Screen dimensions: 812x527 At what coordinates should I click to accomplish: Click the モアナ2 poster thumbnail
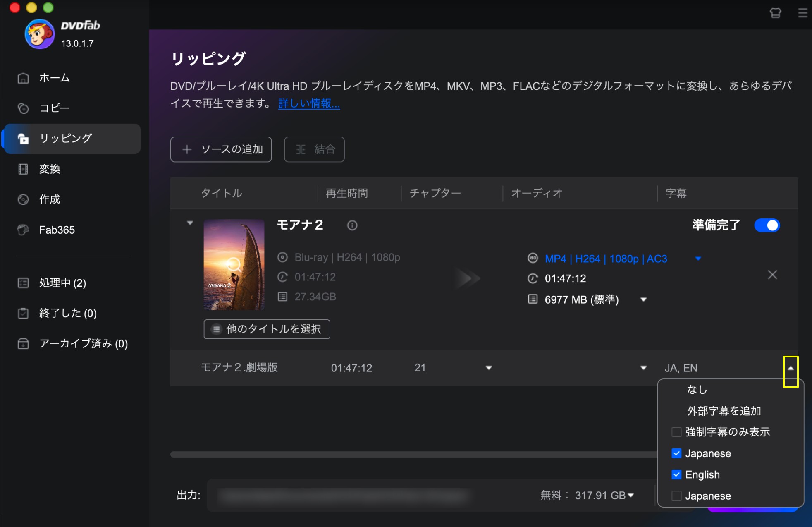pos(234,265)
